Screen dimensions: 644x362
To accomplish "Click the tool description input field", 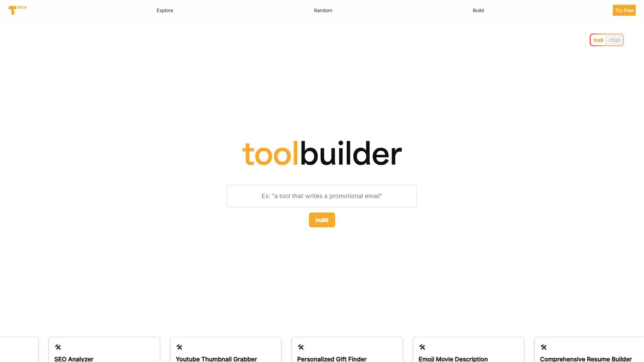I will pos(322,196).
